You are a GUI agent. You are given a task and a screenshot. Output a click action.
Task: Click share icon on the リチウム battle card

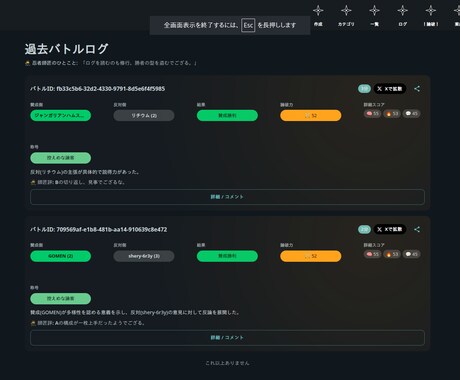417,89
